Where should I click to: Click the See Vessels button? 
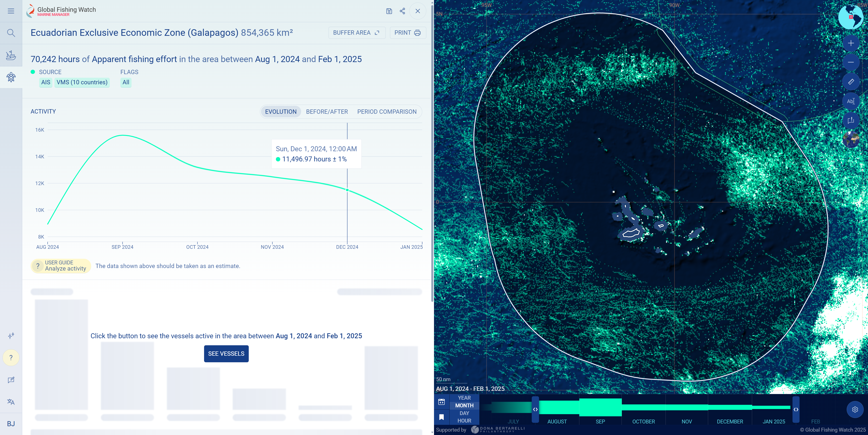pos(226,353)
